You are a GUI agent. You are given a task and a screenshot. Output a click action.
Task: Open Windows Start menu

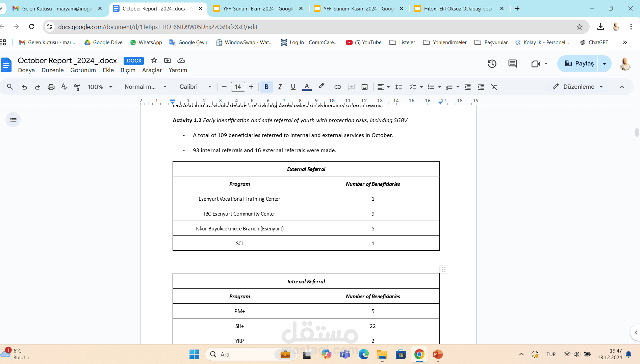tap(194, 354)
